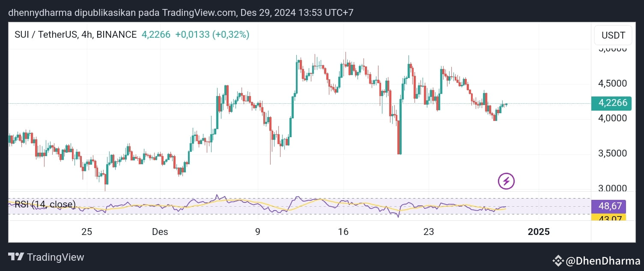644x271 pixels.
Task: Click the 3,5000 price scale label
Action: coord(612,154)
